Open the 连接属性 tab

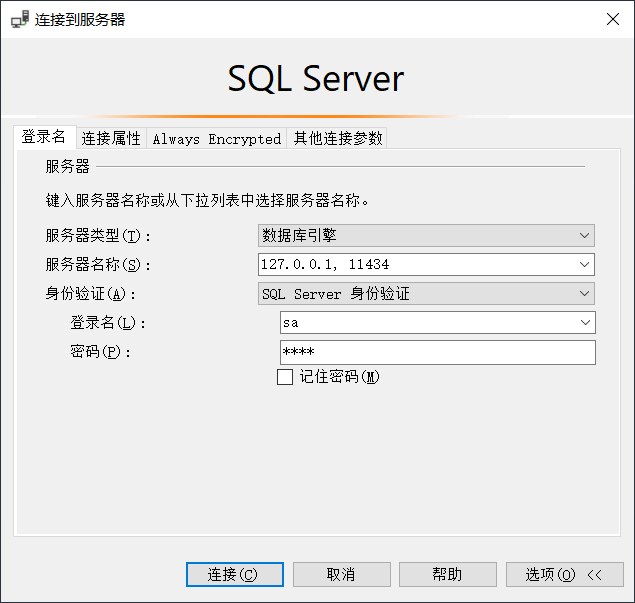[x=111, y=138]
